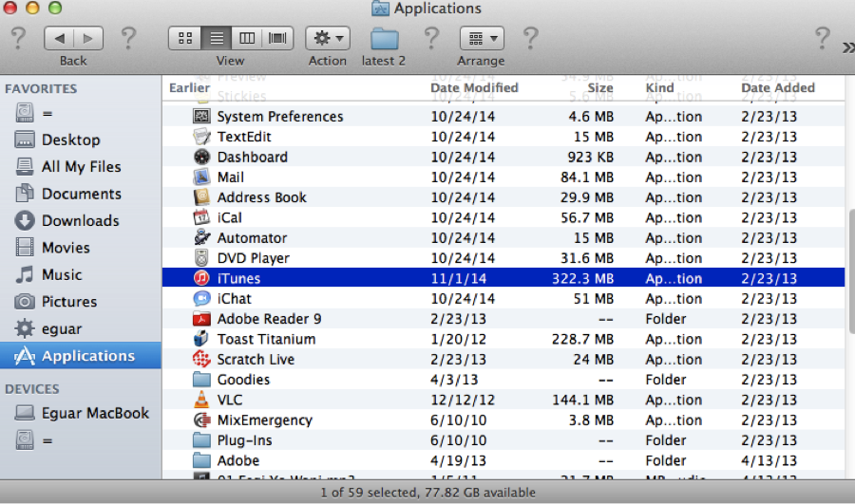Viewport: 855px width, 504px height.
Task: Go back to the previous folder
Action: (x=60, y=38)
